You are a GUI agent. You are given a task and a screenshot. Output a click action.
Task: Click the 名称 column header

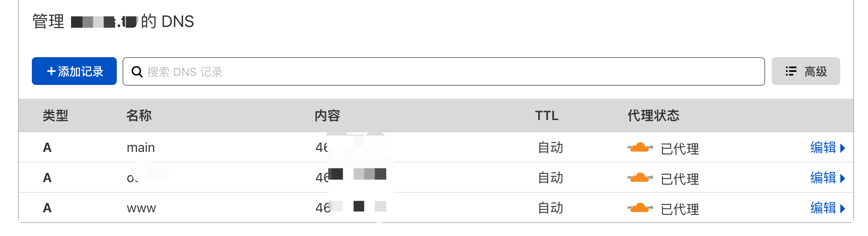(x=139, y=116)
